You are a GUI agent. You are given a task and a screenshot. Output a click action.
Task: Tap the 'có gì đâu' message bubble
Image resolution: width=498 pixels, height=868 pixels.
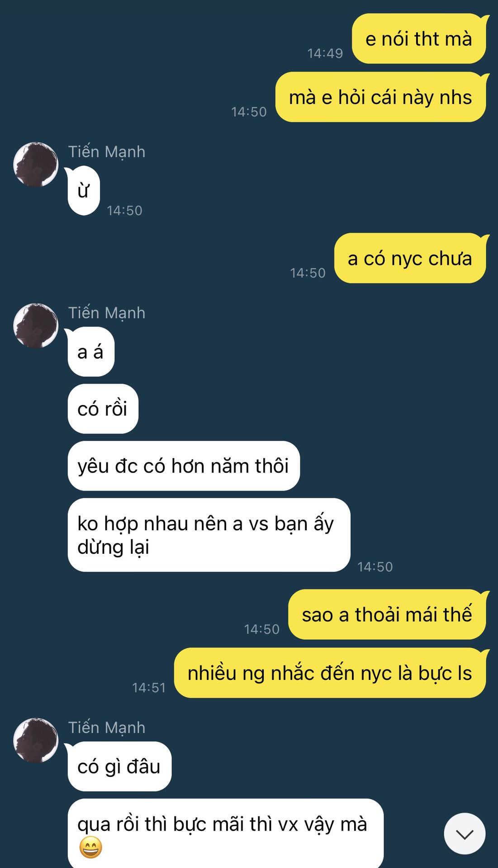coord(119,766)
